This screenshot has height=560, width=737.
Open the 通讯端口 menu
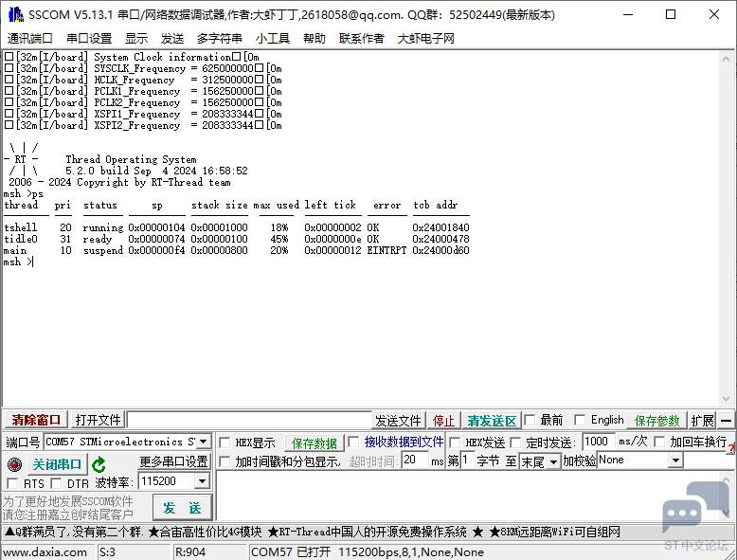(29, 39)
